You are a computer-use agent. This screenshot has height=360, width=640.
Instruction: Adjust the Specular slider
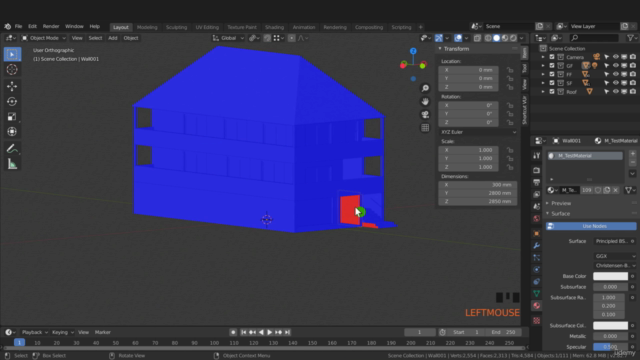pyautogui.click(x=610, y=347)
